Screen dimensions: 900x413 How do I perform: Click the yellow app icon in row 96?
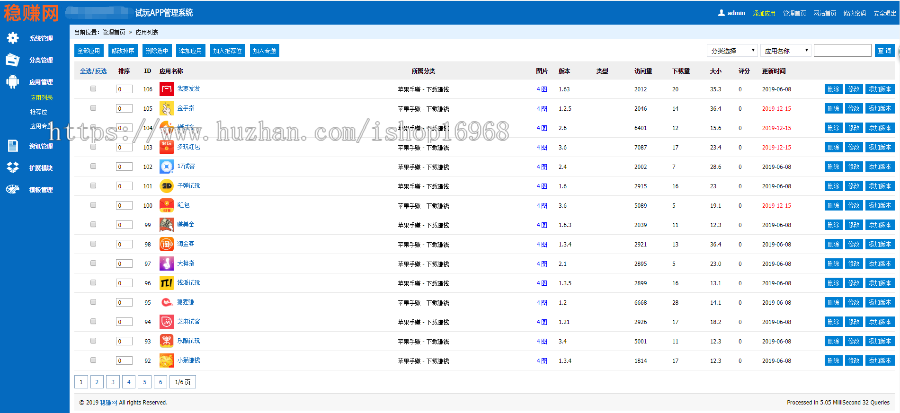click(x=166, y=283)
